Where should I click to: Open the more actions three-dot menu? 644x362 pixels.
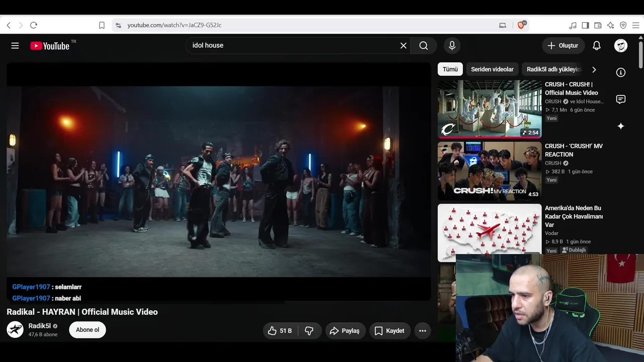pos(423,331)
